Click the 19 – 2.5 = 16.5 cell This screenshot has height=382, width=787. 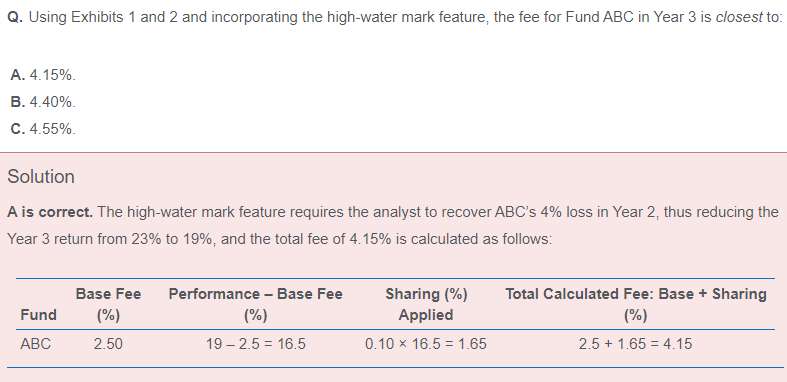point(255,344)
